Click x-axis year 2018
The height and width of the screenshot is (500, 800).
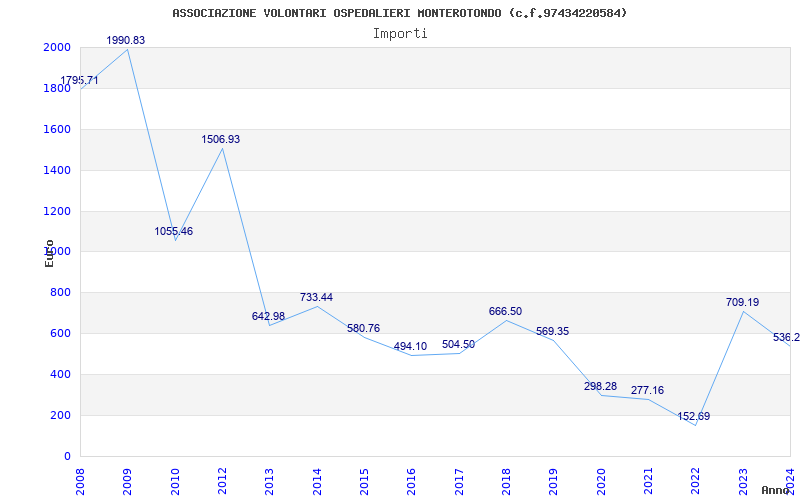[x=507, y=481]
